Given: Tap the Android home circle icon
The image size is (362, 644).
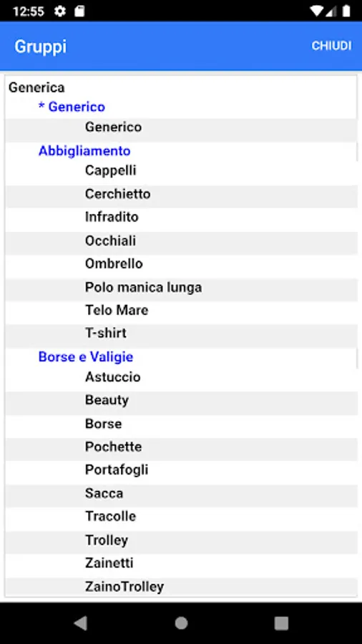Looking at the screenshot, I should click(x=181, y=623).
